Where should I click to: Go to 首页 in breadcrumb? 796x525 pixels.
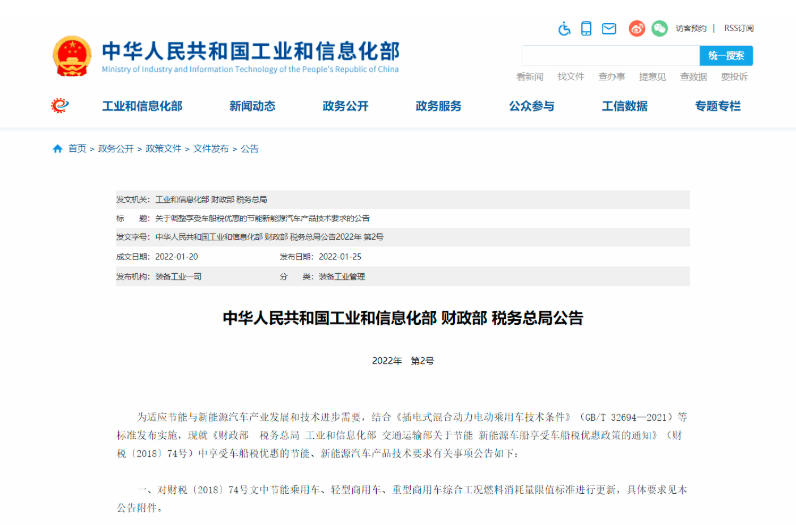[x=77, y=149]
